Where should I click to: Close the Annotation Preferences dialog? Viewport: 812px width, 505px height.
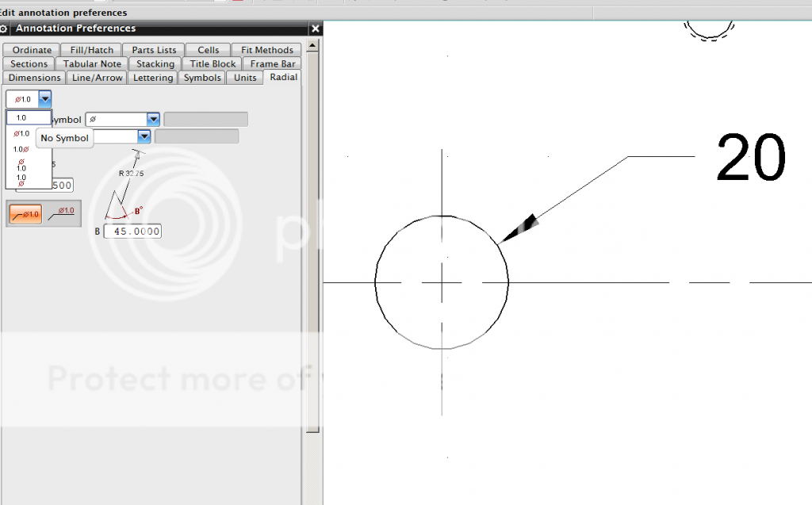point(315,29)
